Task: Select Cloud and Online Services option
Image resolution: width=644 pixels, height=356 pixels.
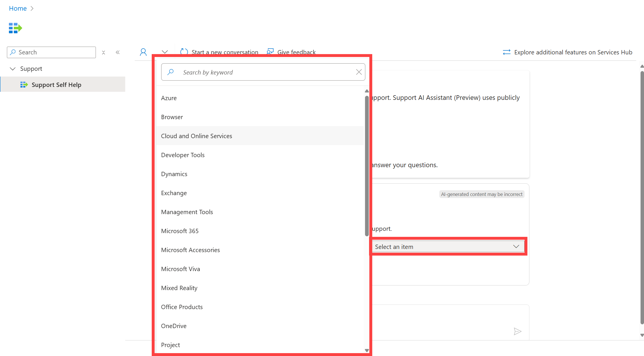Action: point(196,136)
